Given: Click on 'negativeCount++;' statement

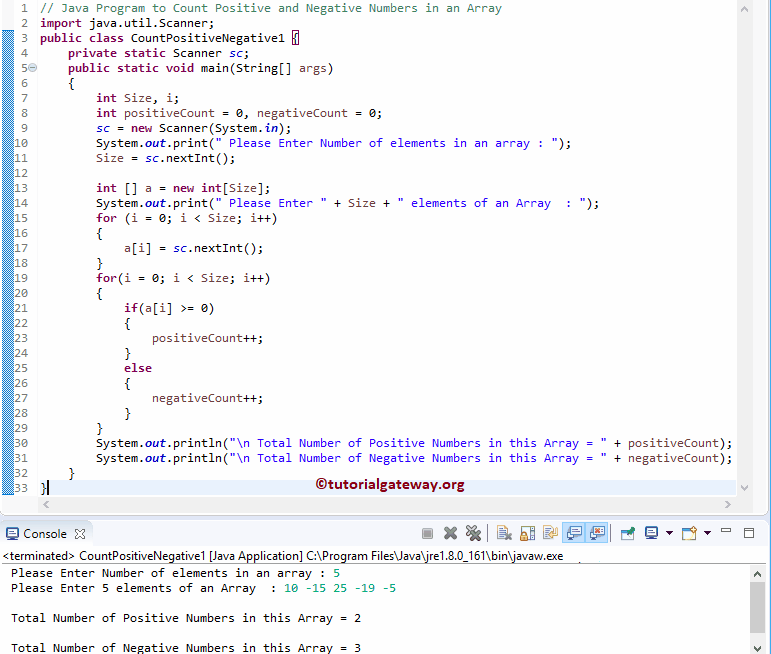Looking at the screenshot, I should 208,398.
